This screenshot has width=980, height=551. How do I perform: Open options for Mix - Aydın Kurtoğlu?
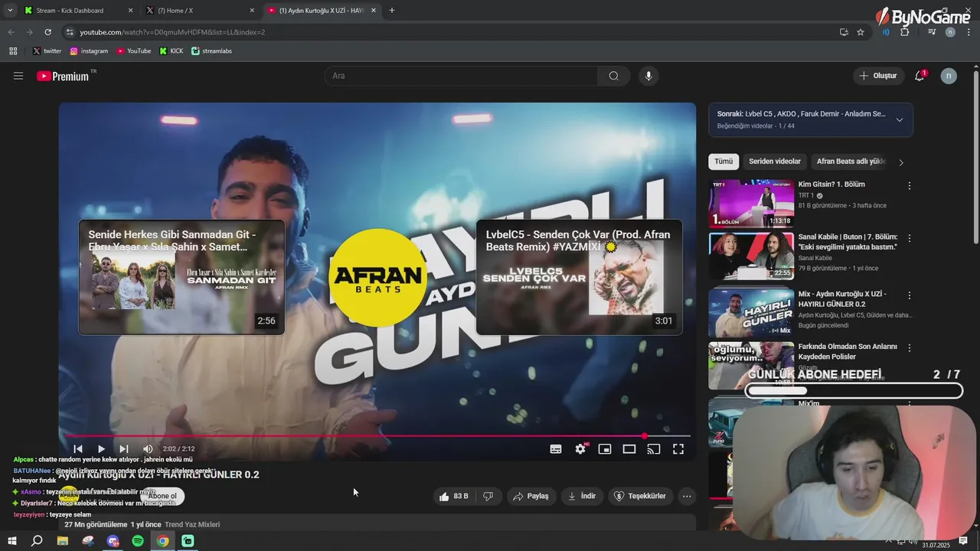(x=910, y=295)
